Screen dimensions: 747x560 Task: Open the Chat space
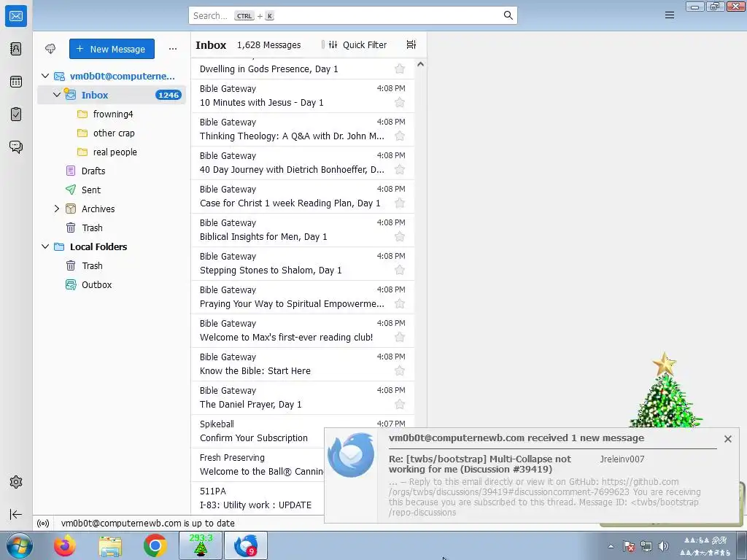point(16,147)
